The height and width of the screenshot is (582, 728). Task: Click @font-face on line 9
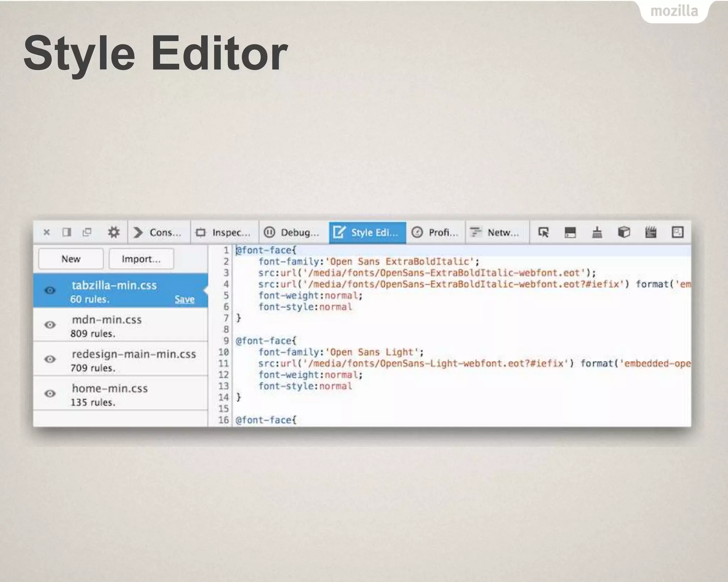(266, 341)
